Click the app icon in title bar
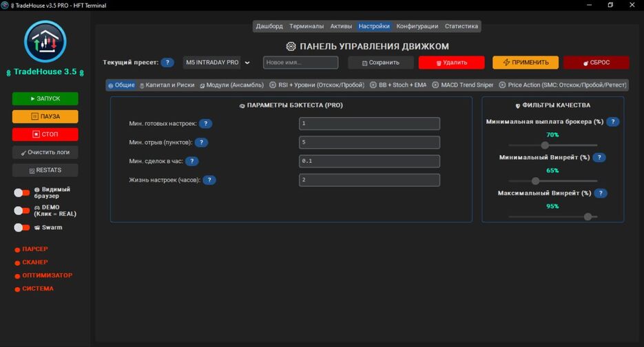 [5, 6]
